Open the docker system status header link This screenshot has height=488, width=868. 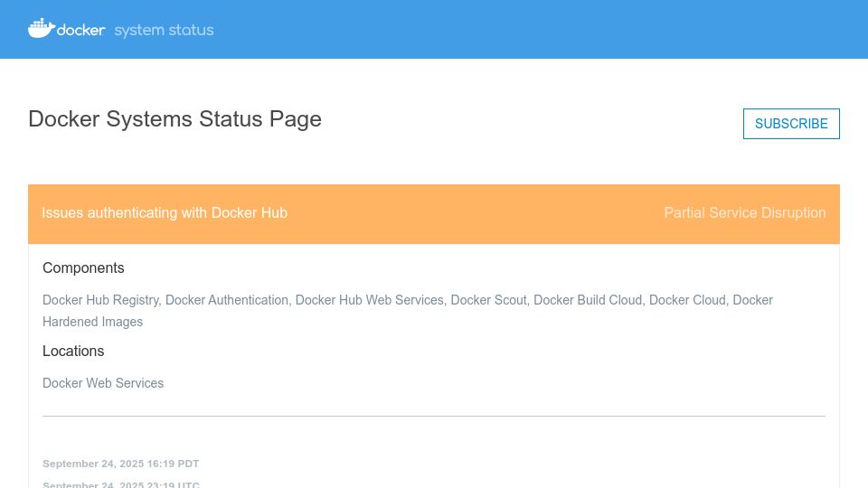(x=120, y=29)
